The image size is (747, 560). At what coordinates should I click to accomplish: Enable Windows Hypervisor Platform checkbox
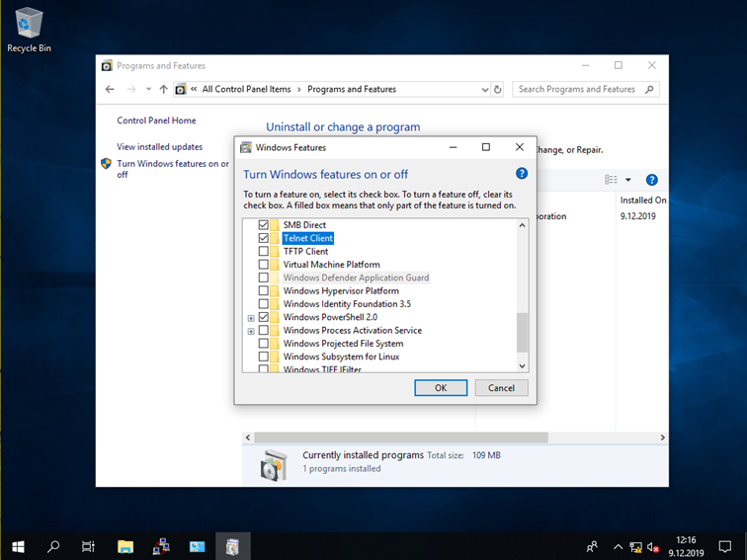coord(264,290)
